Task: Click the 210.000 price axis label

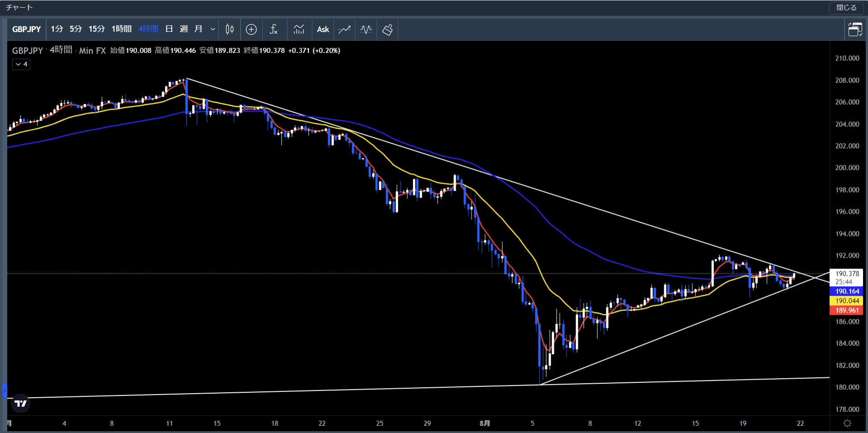Action: pyautogui.click(x=847, y=58)
